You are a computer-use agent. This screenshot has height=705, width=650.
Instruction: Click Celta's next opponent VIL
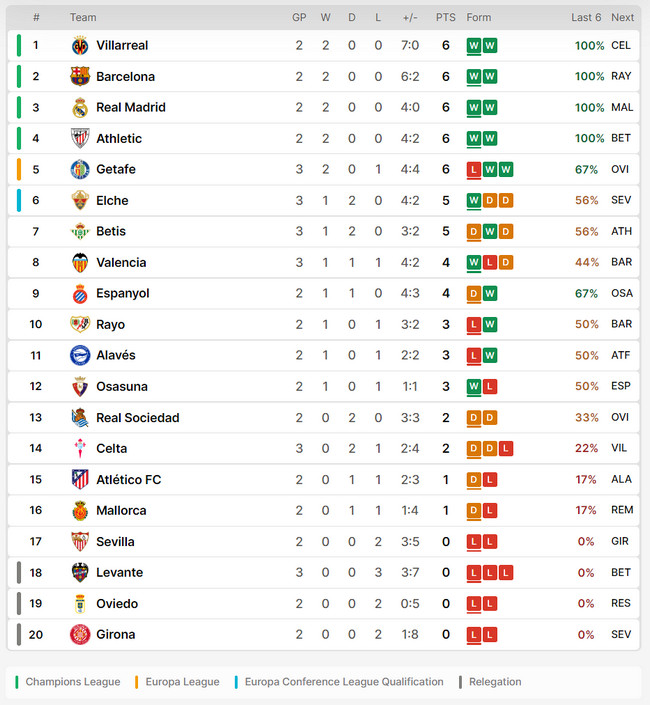619,448
